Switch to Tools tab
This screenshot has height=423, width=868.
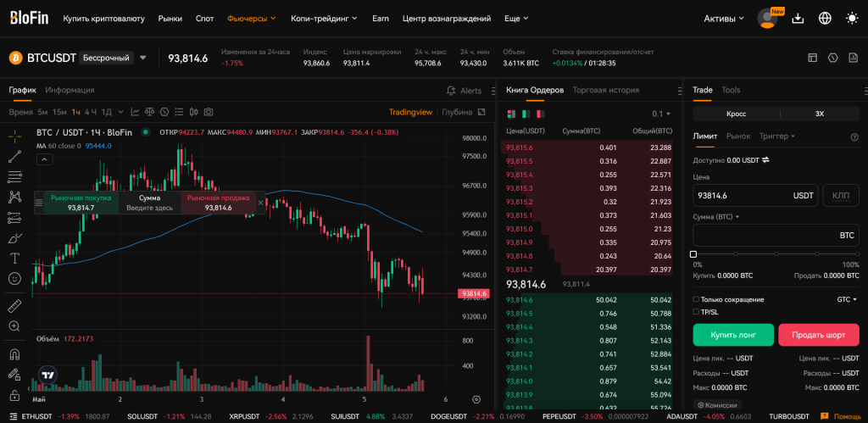click(731, 90)
